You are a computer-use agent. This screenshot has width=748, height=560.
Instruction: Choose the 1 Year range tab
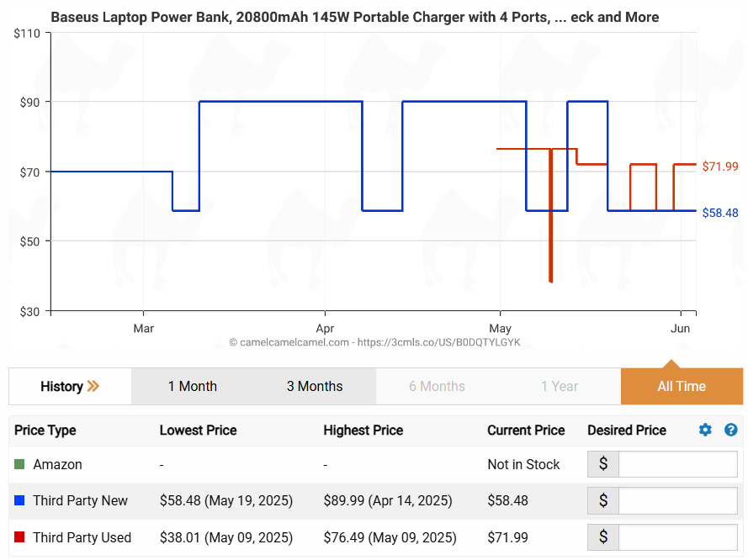click(x=560, y=387)
